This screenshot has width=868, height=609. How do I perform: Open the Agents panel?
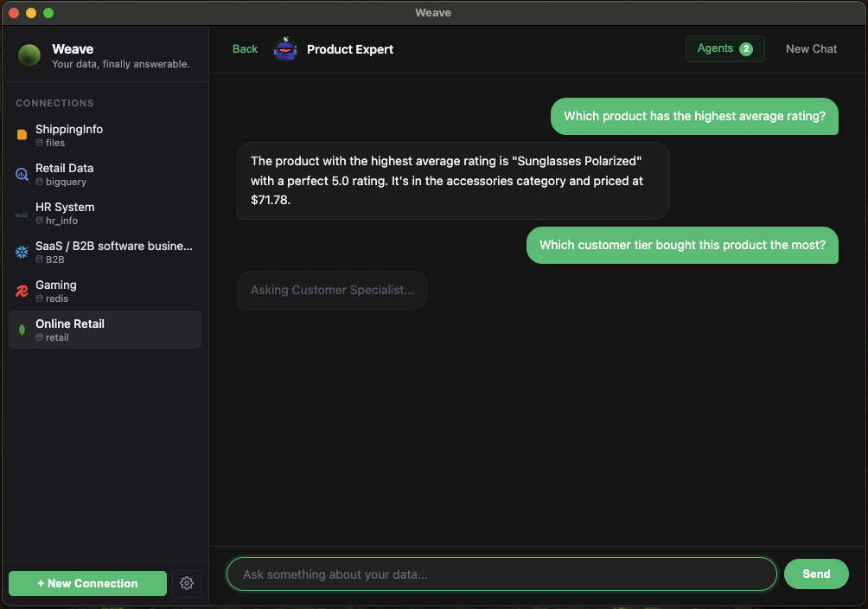tap(724, 49)
